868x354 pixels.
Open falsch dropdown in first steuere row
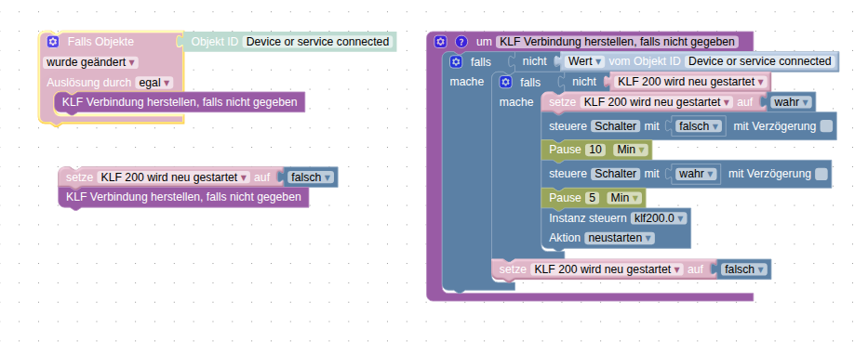click(x=699, y=126)
